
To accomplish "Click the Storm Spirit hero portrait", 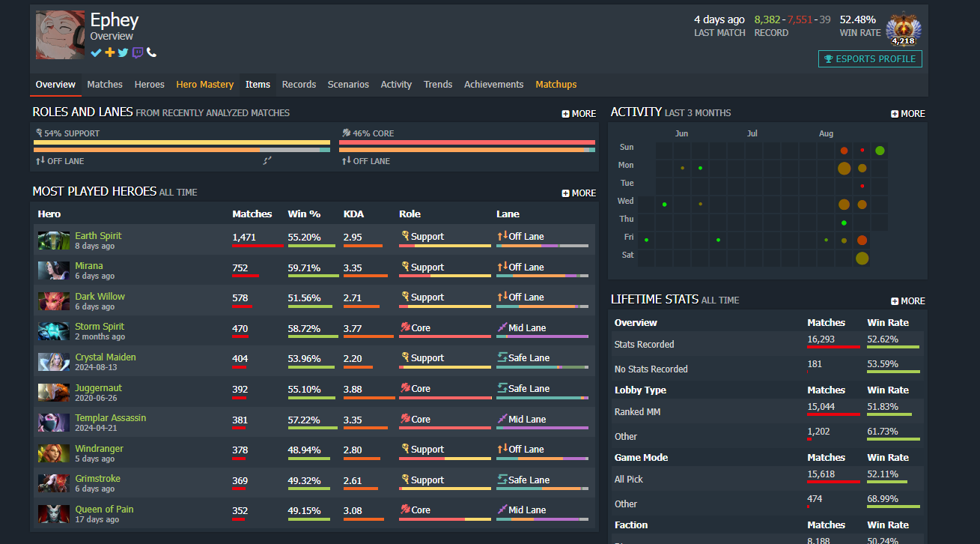I will click(54, 331).
